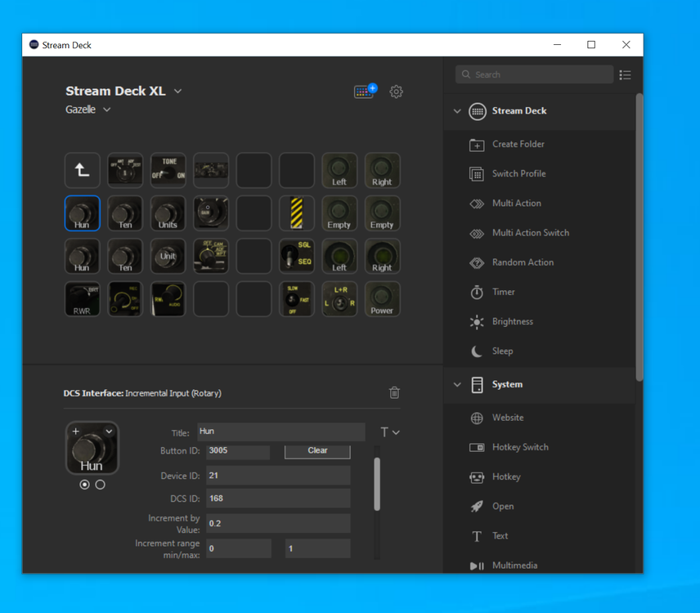The width and height of the screenshot is (700, 613).
Task: Open the title font style dropdown
Action: [390, 432]
